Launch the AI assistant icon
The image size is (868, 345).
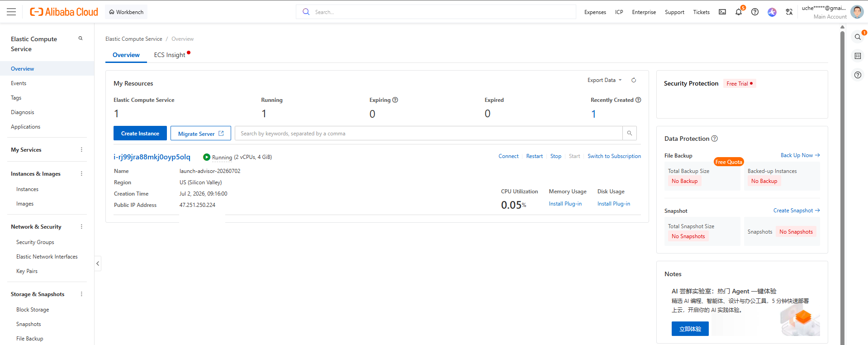point(772,12)
